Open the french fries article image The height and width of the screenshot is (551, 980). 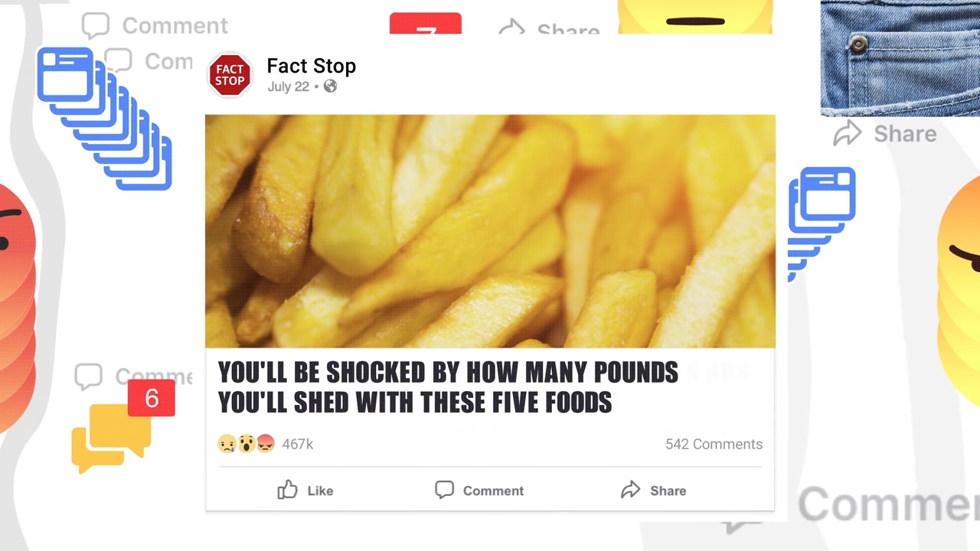pos(490,231)
